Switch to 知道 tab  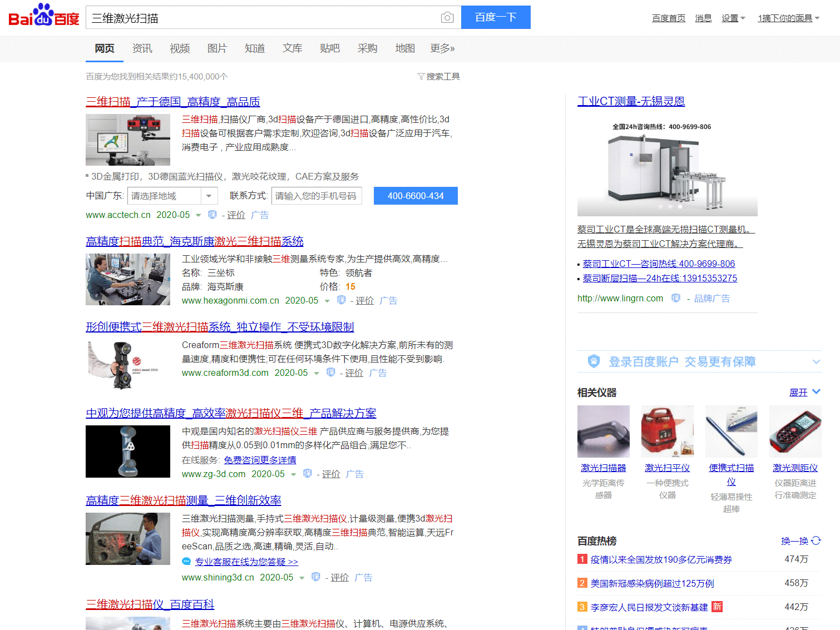(255, 48)
